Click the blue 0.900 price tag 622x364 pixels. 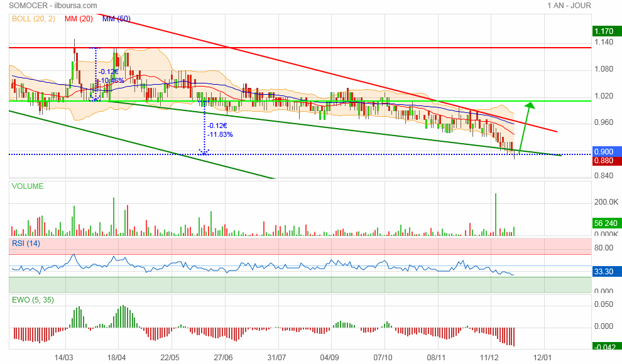coord(607,152)
